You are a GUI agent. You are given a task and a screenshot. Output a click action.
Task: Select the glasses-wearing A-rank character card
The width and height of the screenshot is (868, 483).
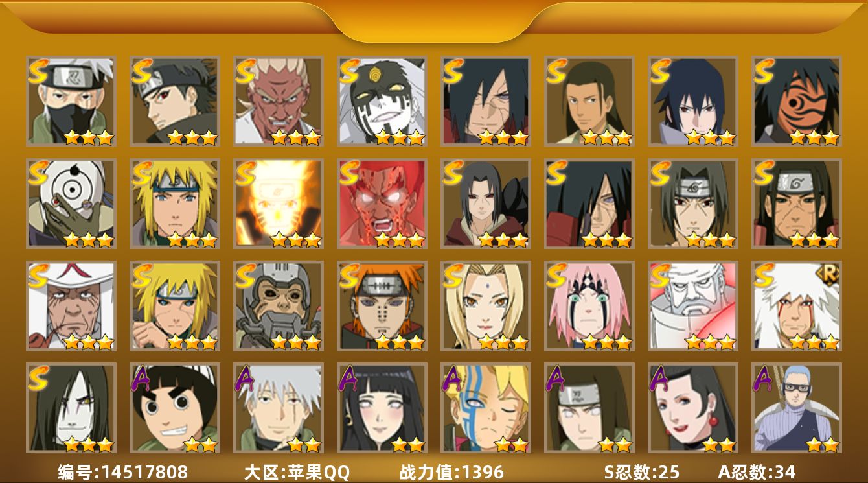click(x=796, y=408)
